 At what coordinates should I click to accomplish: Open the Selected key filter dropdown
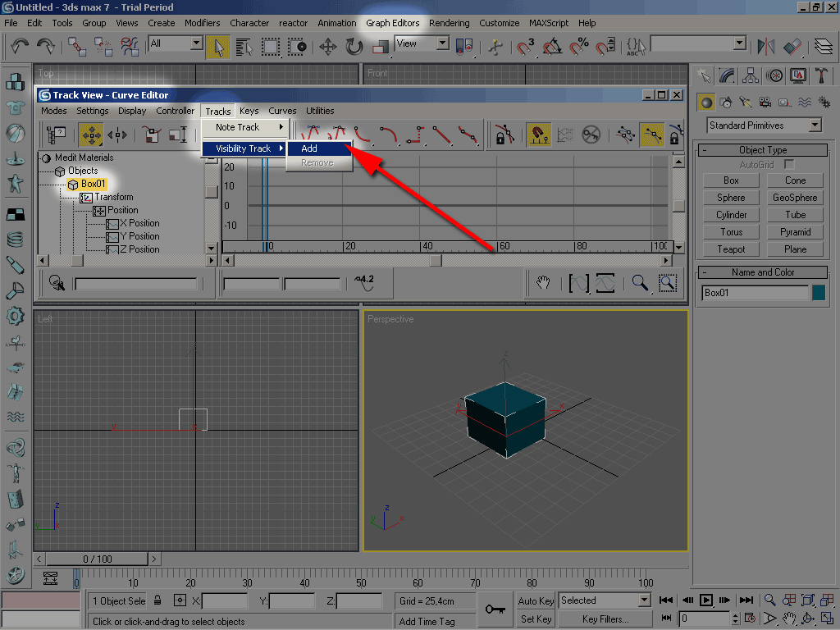[645, 600]
